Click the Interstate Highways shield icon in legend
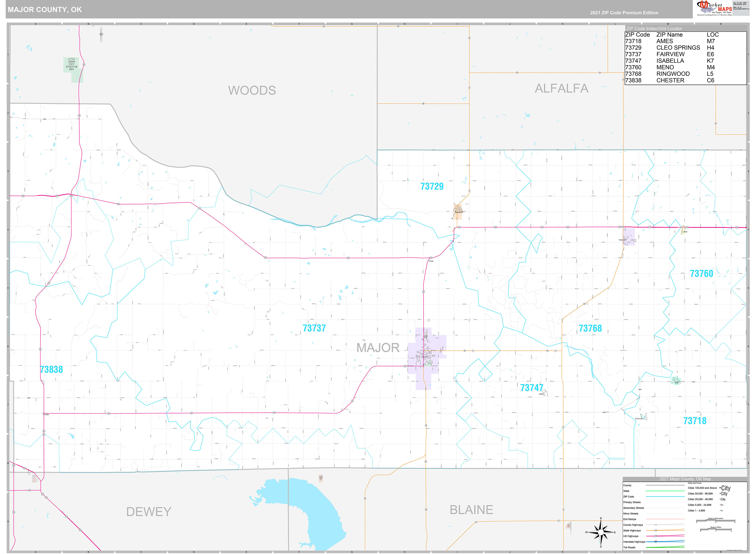This screenshot has width=756, height=554. [x=656, y=542]
